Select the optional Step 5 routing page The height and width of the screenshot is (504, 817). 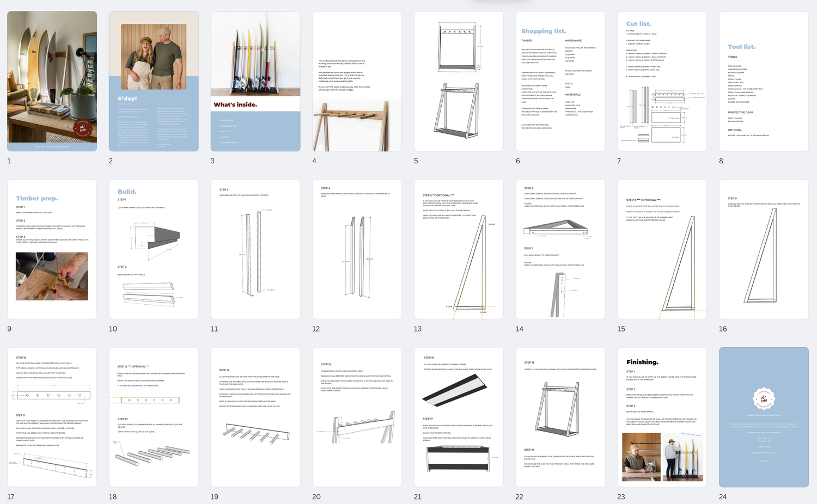(459, 249)
